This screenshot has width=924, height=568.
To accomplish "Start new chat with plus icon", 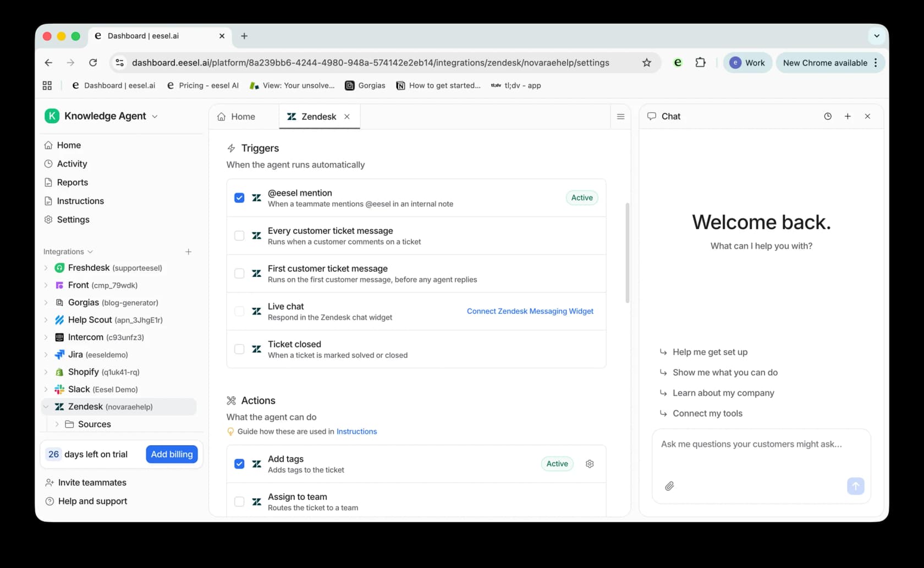I will click(848, 116).
